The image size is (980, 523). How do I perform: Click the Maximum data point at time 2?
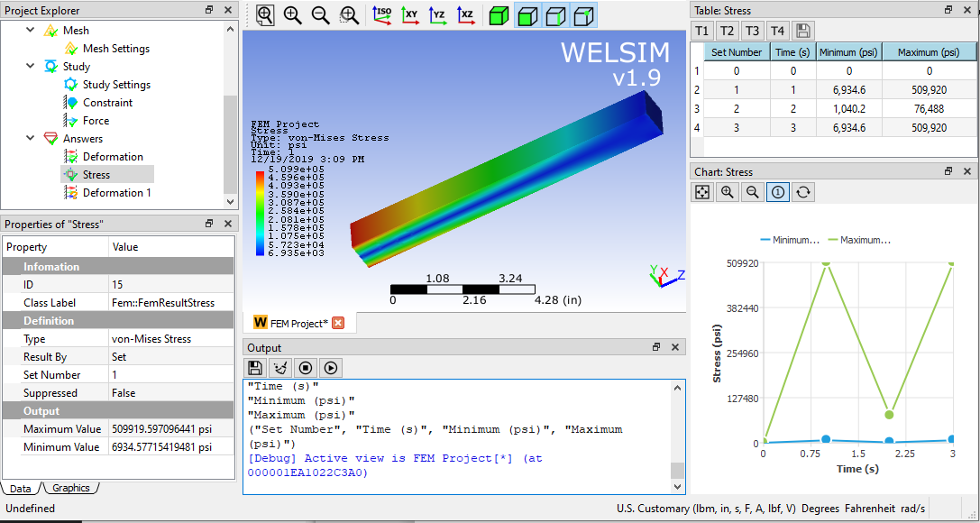tap(889, 415)
